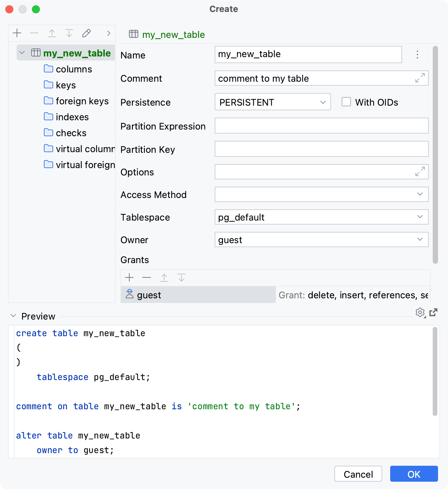
Task: Click the Partition Key input field
Action: pyautogui.click(x=321, y=149)
